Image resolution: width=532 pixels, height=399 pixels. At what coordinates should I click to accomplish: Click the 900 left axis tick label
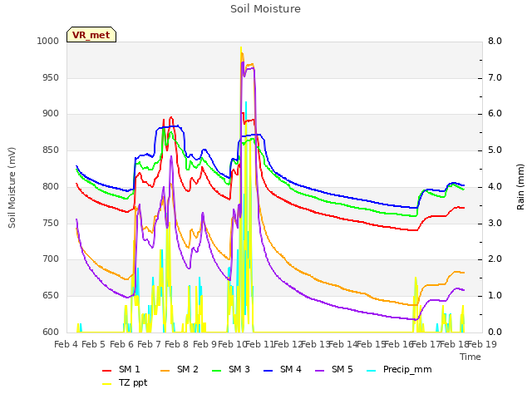click(x=51, y=114)
